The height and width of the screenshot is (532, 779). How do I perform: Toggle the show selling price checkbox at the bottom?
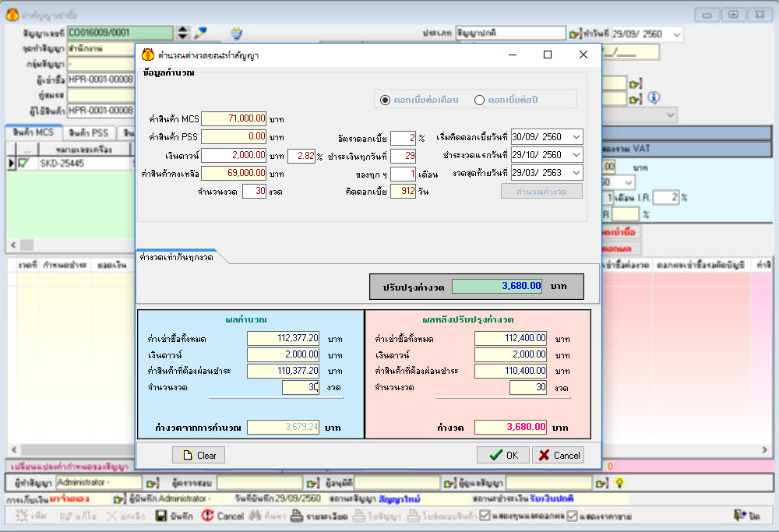573,516
